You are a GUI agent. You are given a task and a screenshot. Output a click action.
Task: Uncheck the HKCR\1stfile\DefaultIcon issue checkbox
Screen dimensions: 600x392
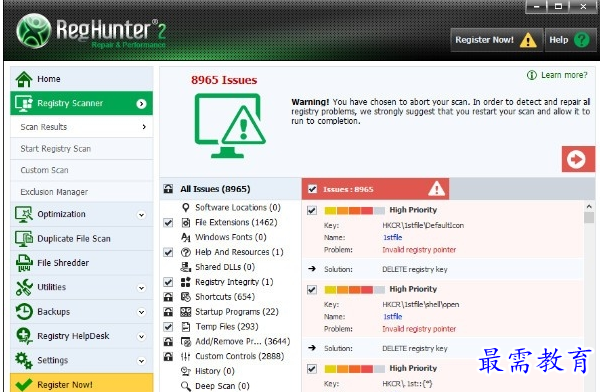pos(312,211)
